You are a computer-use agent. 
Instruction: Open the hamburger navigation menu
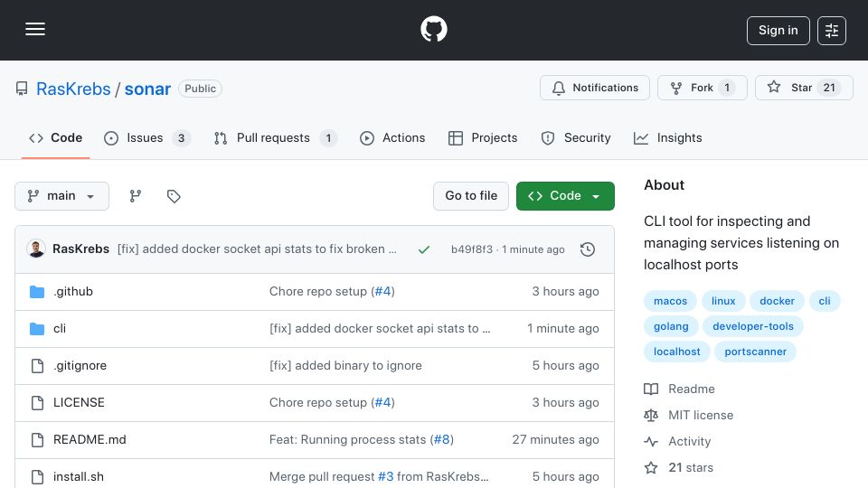35,29
